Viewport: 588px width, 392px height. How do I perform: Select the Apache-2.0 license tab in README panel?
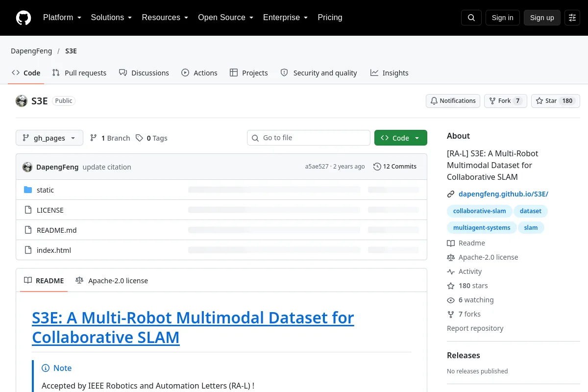(112, 281)
